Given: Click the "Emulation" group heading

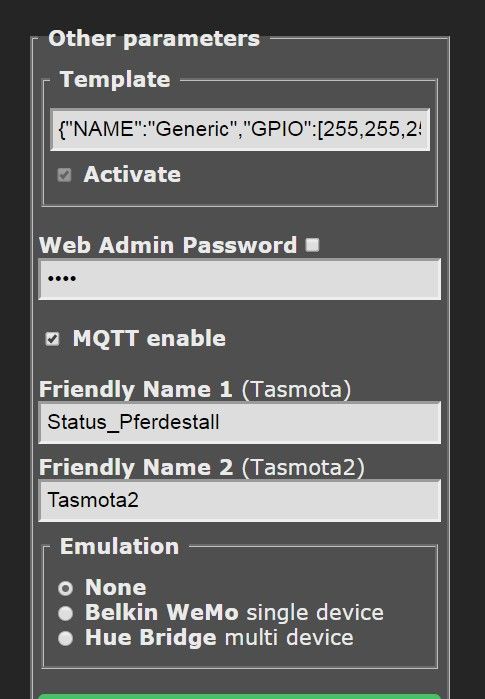Looking at the screenshot, I should (x=119, y=547).
